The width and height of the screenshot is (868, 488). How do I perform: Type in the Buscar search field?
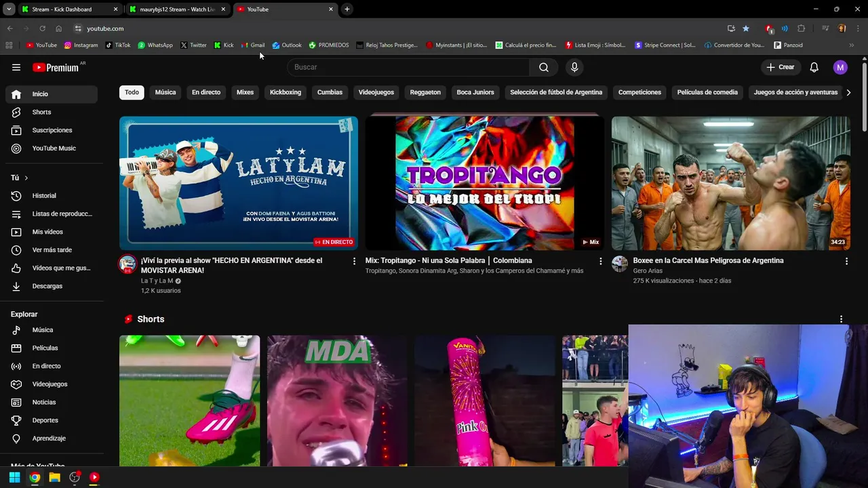point(409,67)
